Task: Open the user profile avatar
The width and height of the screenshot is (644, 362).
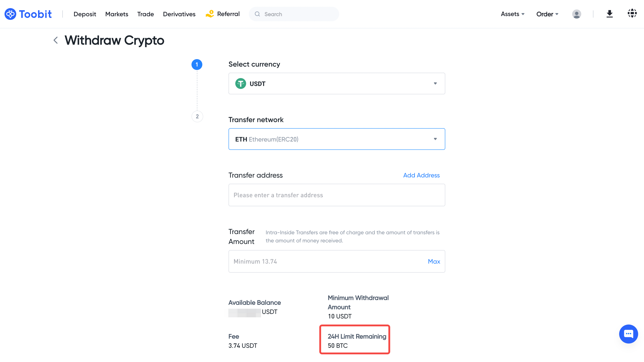Action: (576, 14)
